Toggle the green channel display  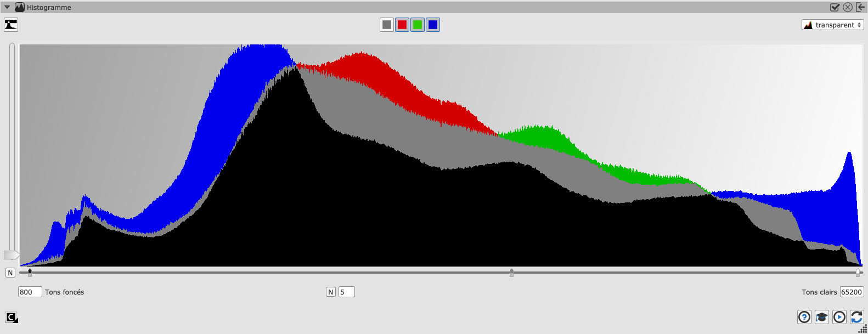418,25
